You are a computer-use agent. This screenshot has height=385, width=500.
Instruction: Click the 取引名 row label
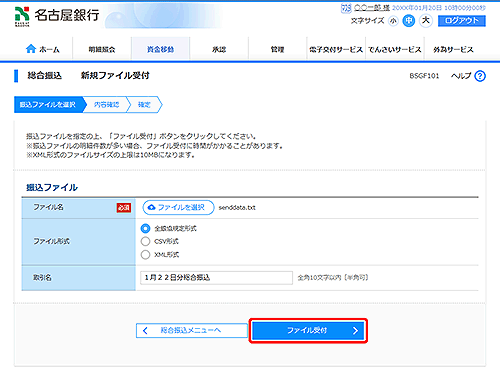(42, 278)
